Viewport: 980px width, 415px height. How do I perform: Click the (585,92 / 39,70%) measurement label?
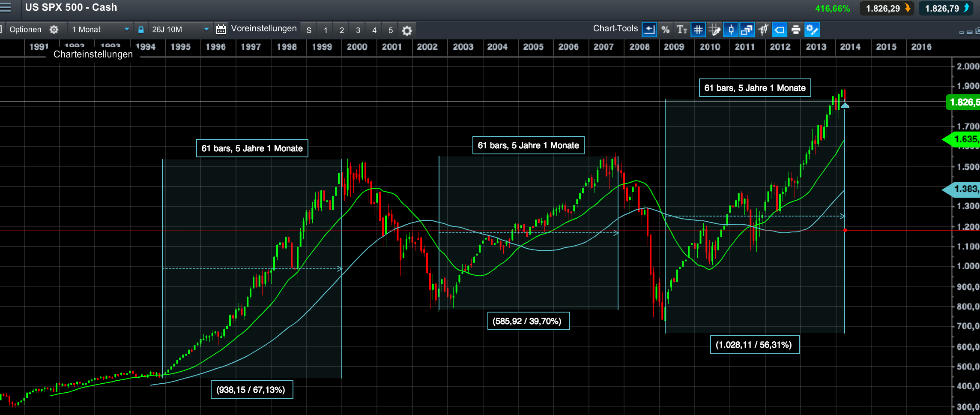click(528, 321)
